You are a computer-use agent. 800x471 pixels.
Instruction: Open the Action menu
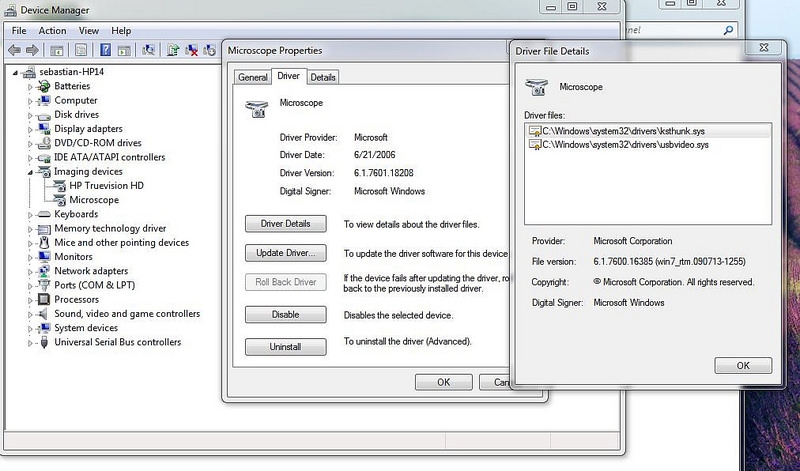[52, 31]
